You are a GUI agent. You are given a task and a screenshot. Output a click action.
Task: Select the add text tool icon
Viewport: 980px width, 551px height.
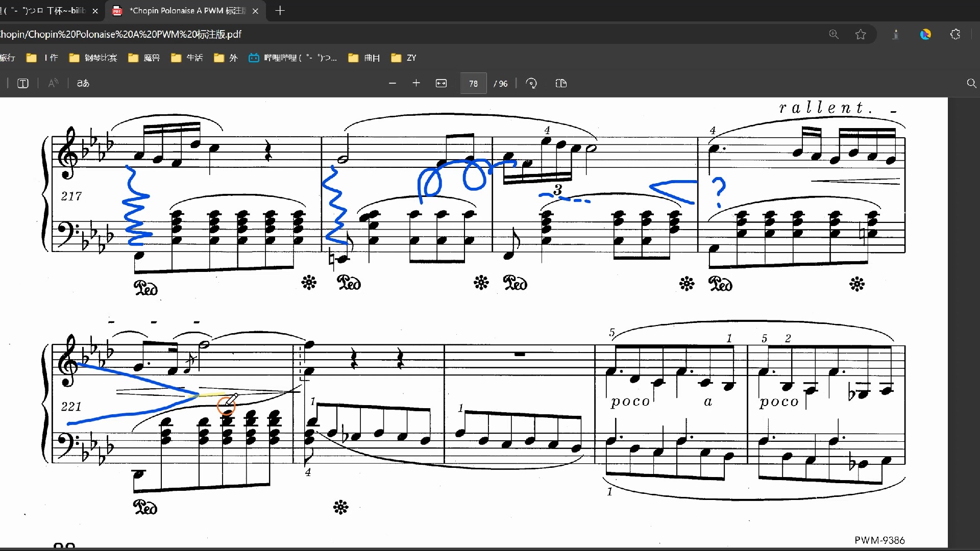(23, 83)
